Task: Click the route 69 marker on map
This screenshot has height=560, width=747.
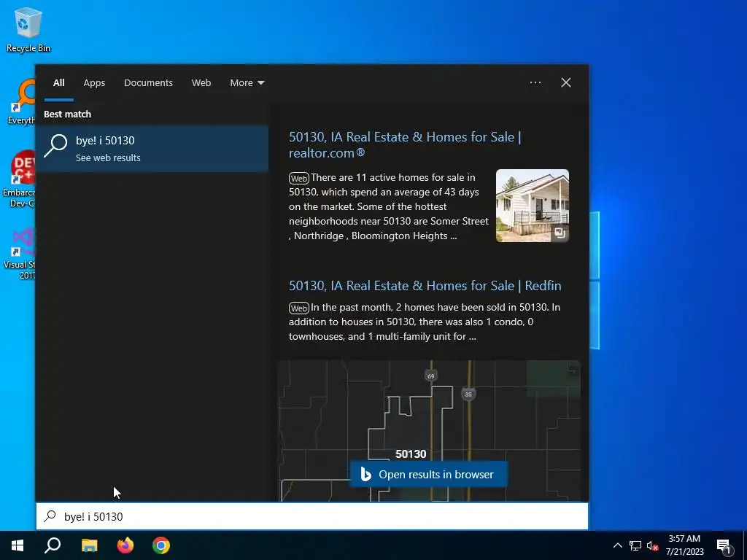Action: pos(430,376)
